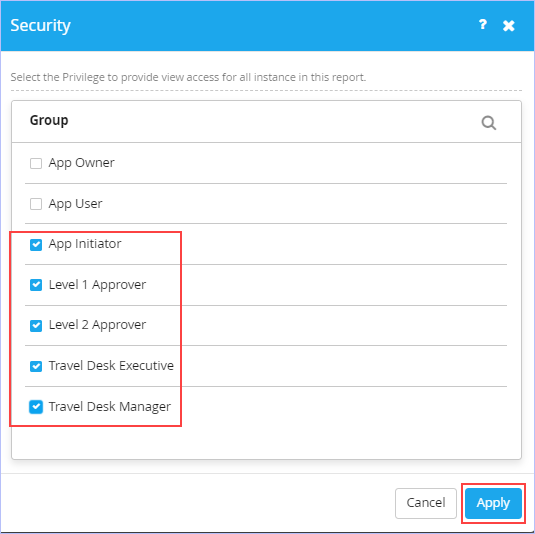The image size is (535, 534).
Task: Click the Level 1 Approver label
Action: (97, 285)
